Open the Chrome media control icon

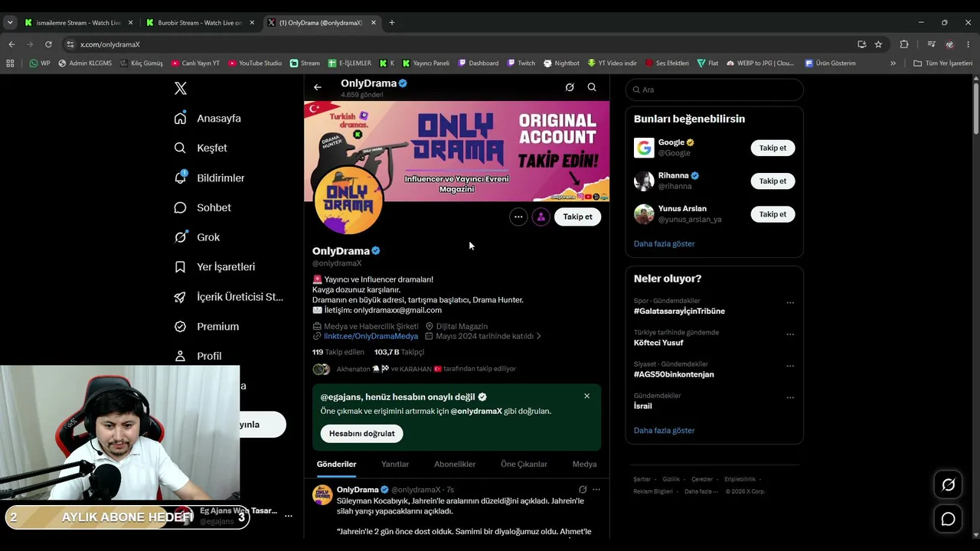pyautogui.click(x=931, y=44)
